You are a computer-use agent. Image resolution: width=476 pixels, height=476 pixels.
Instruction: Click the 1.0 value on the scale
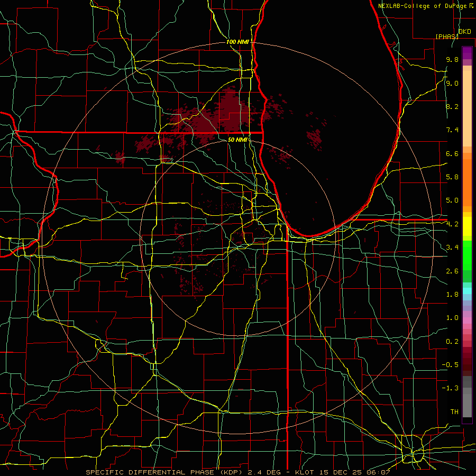452,318
